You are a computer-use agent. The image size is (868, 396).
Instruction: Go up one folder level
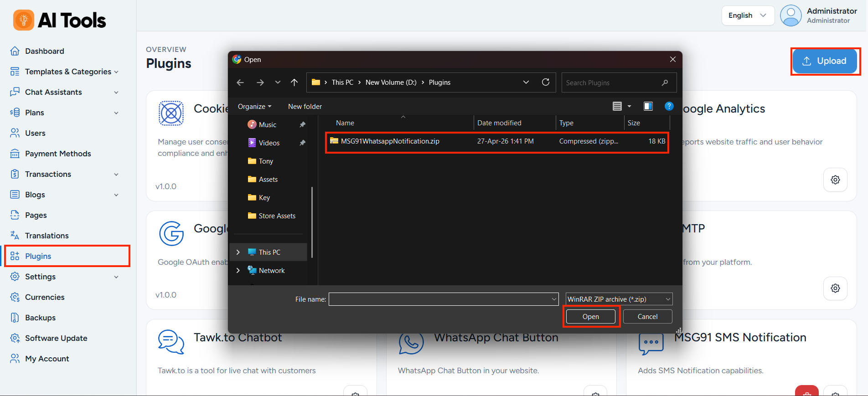coord(294,82)
